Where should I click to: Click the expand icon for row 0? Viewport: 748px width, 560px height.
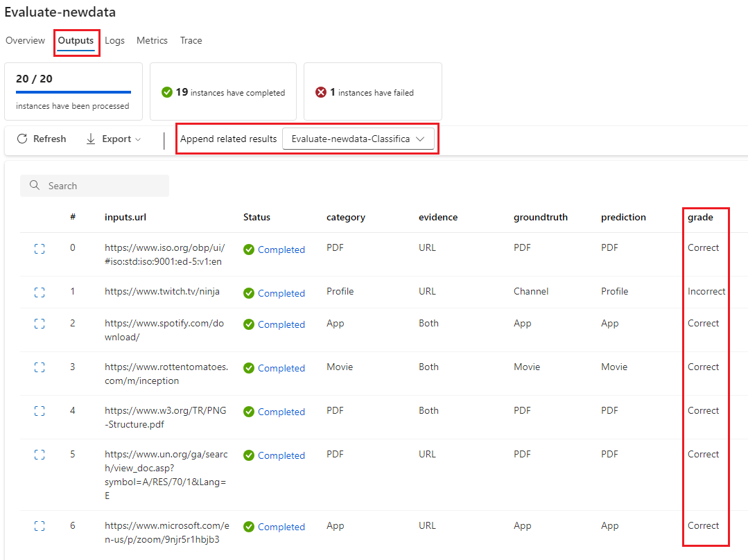point(40,249)
